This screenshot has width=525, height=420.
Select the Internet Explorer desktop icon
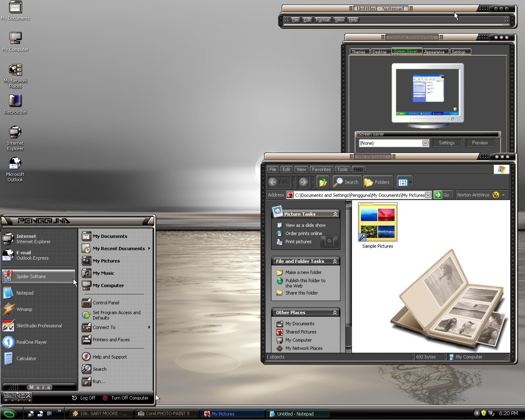pos(15,138)
